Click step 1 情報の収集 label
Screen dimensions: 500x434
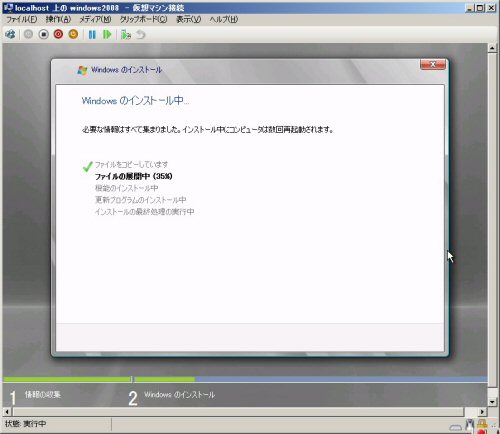pyautogui.click(x=43, y=395)
